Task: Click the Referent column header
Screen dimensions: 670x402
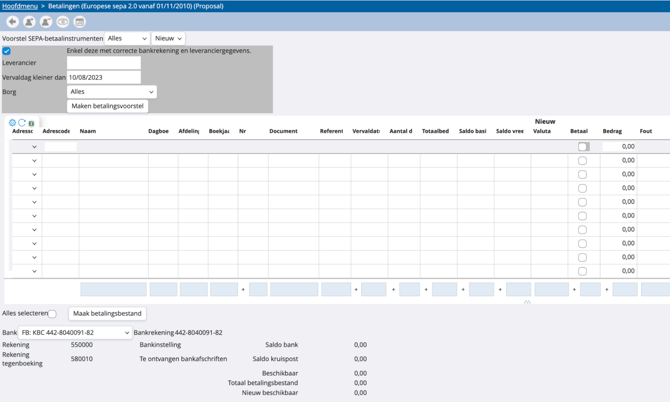Action: point(331,131)
